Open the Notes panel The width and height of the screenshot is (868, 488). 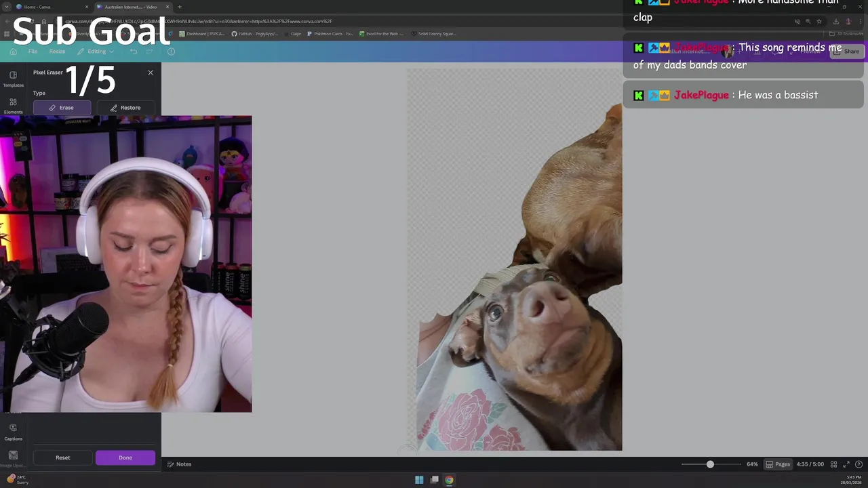(x=179, y=464)
